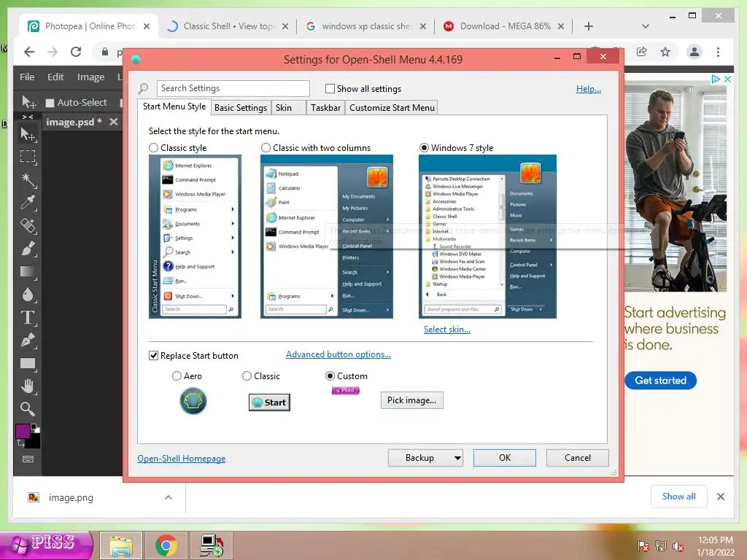The height and width of the screenshot is (560, 747).
Task: Click the Classic style preview thumbnail
Action: click(195, 237)
